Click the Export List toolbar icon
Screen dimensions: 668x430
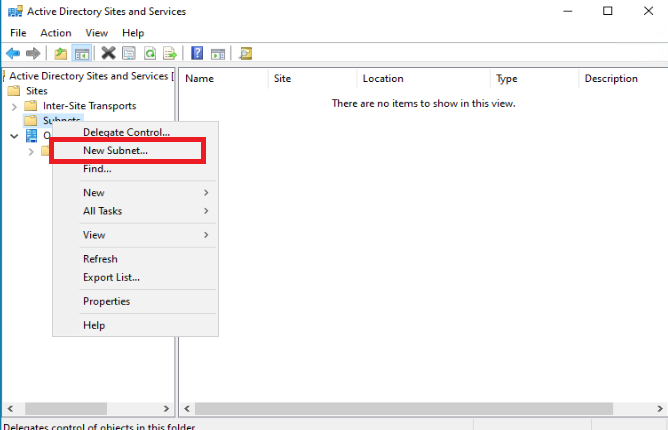click(x=170, y=53)
